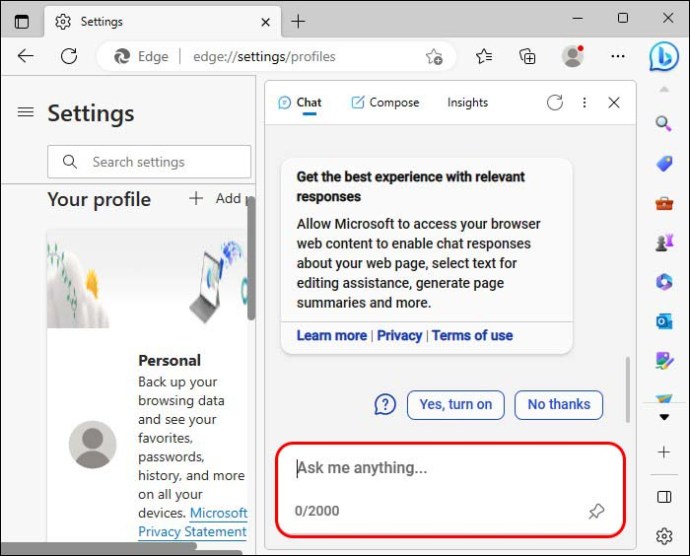Click the Personal profile avatar
The image size is (690, 556).
[x=92, y=444]
